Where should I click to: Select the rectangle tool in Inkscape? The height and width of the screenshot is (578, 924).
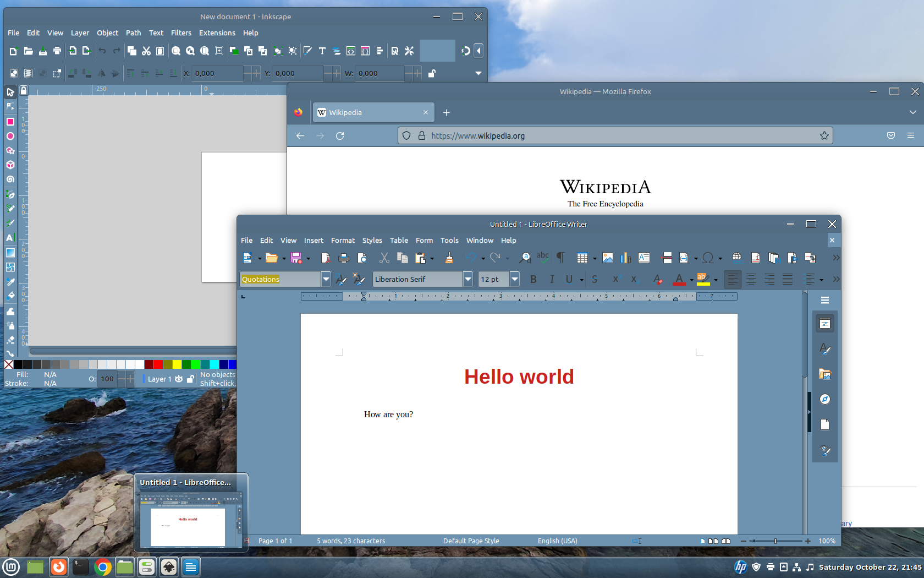[x=10, y=122]
